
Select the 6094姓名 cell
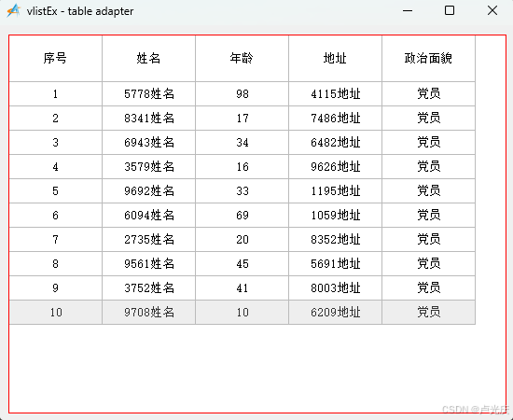[x=149, y=215]
